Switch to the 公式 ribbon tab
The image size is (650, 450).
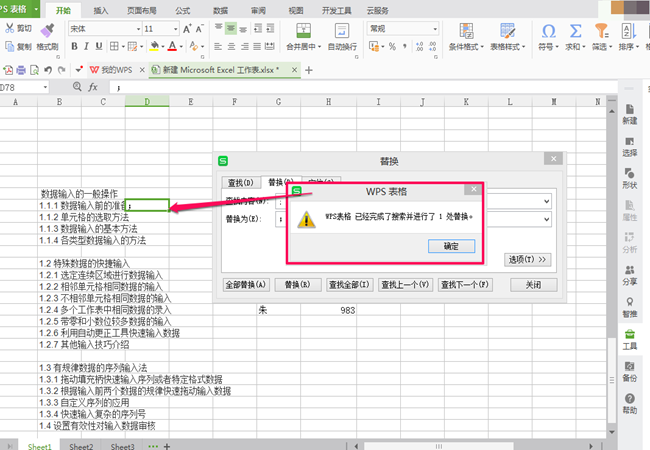click(182, 10)
